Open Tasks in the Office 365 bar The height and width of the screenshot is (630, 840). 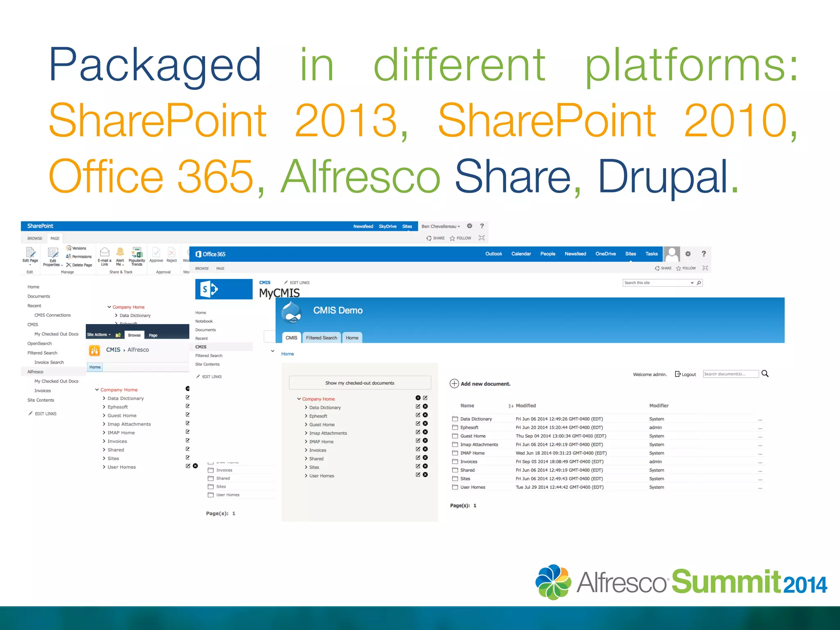pos(651,254)
